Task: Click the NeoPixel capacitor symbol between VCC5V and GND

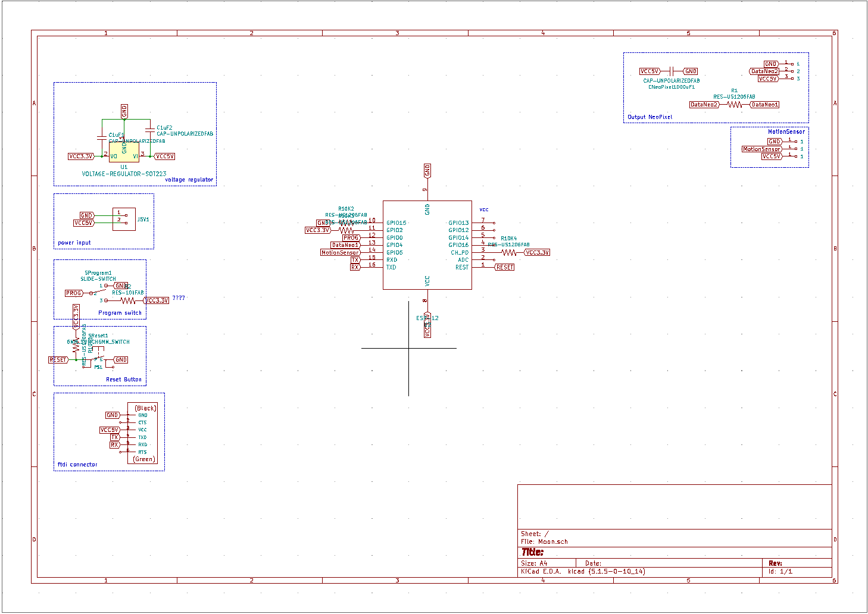Action: tap(672, 71)
